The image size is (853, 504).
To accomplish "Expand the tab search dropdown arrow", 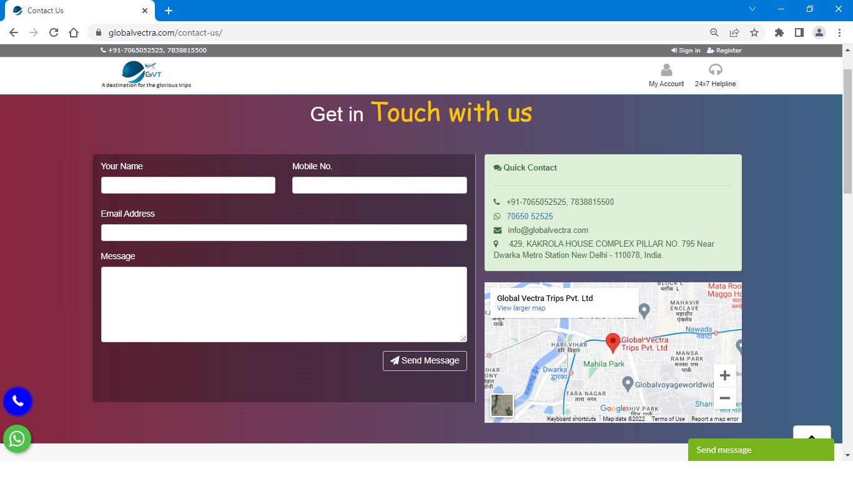I will click(752, 9).
